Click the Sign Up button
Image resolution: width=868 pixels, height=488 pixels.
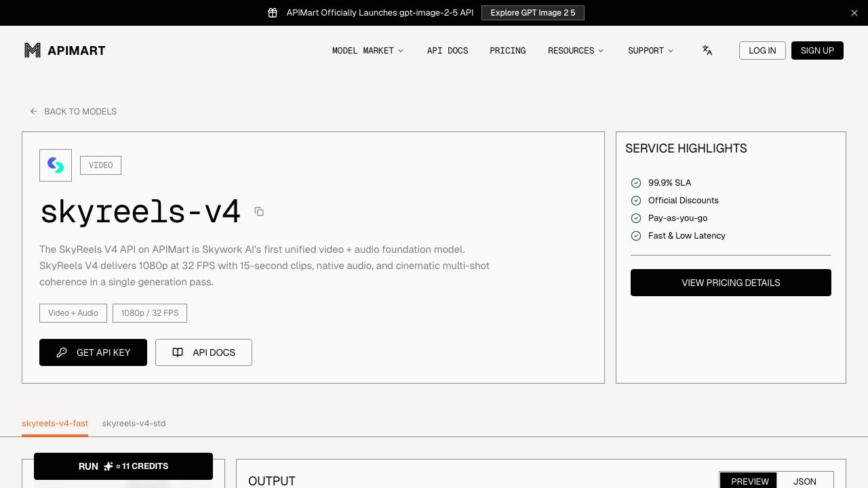click(817, 50)
